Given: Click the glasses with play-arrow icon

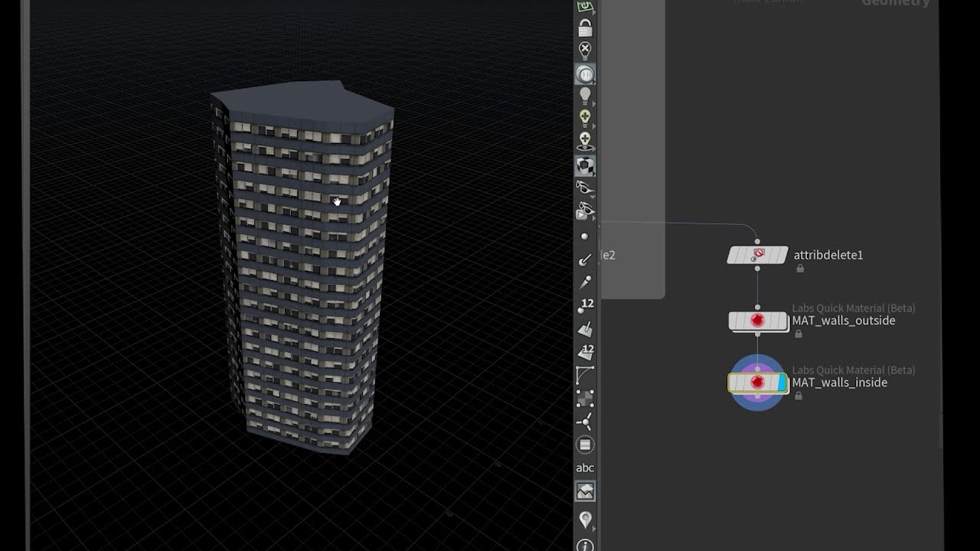Looking at the screenshot, I should tap(585, 210).
